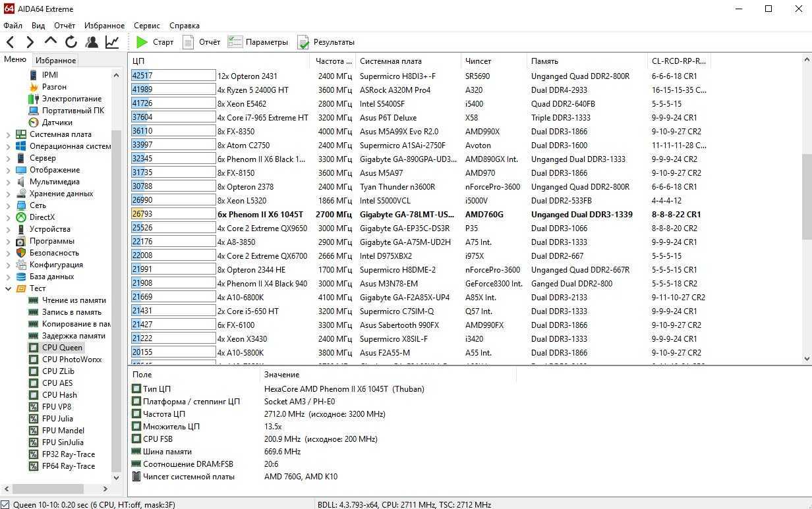
Task: Click the user icon in toolbar
Action: point(92,42)
